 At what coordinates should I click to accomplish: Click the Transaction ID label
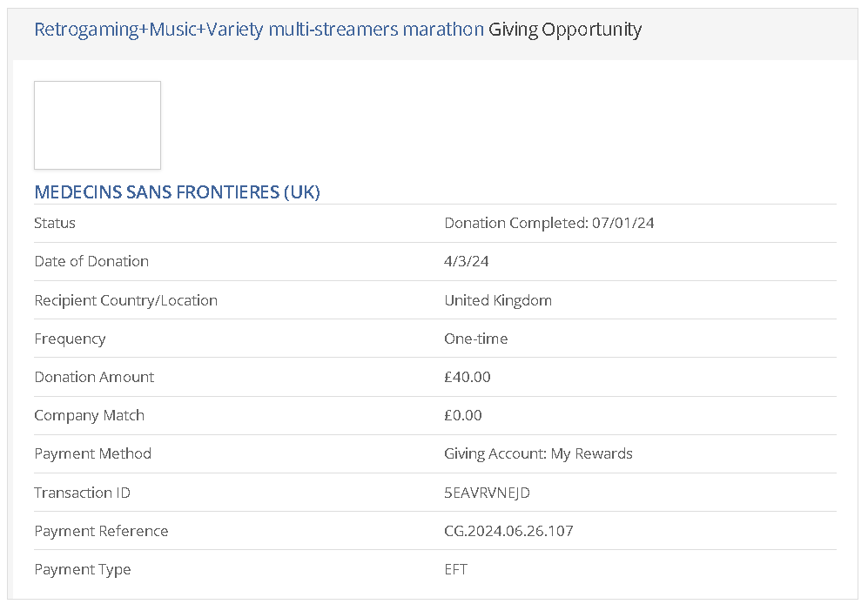tap(82, 493)
